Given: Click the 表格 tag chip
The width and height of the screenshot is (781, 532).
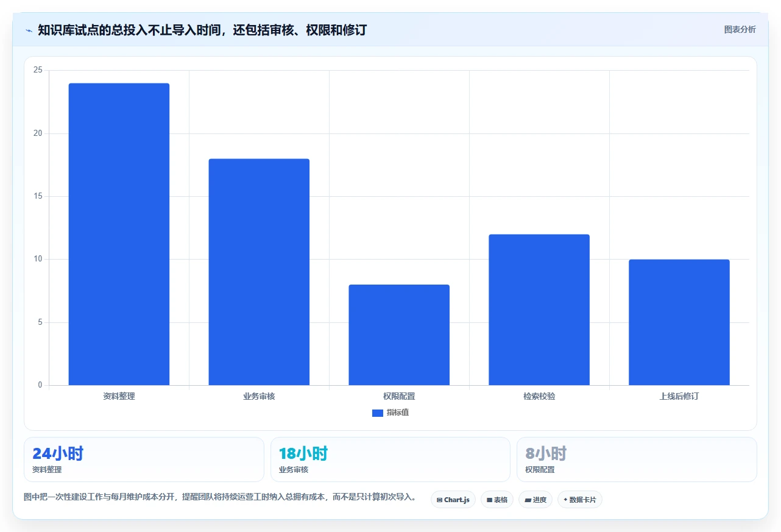Looking at the screenshot, I should click(x=497, y=500).
